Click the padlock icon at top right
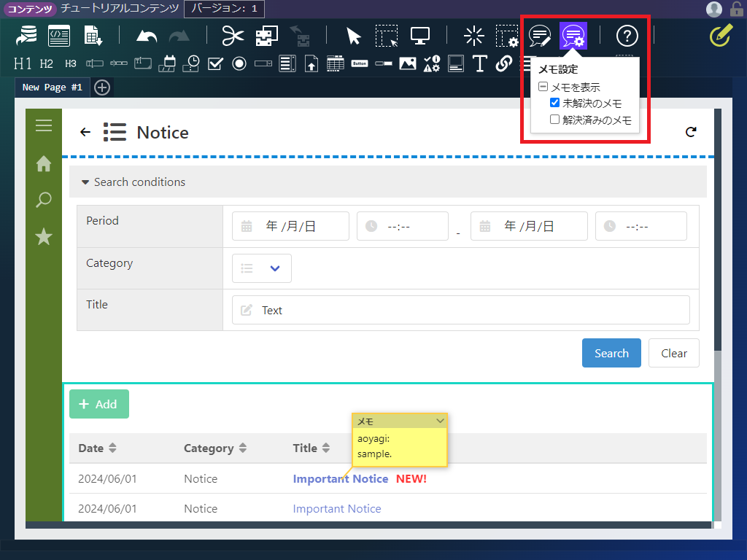747x560 pixels. click(737, 9)
